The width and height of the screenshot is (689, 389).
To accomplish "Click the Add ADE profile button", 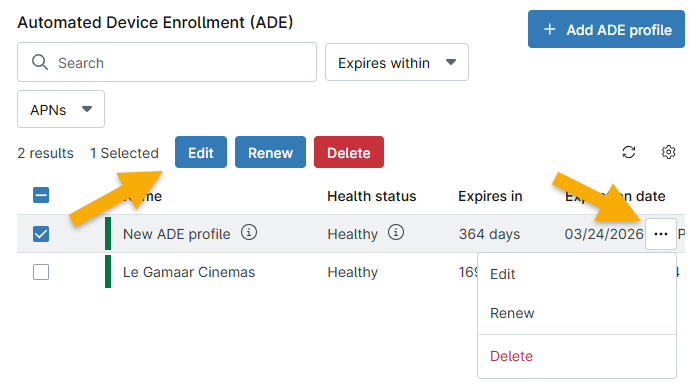I will click(606, 29).
